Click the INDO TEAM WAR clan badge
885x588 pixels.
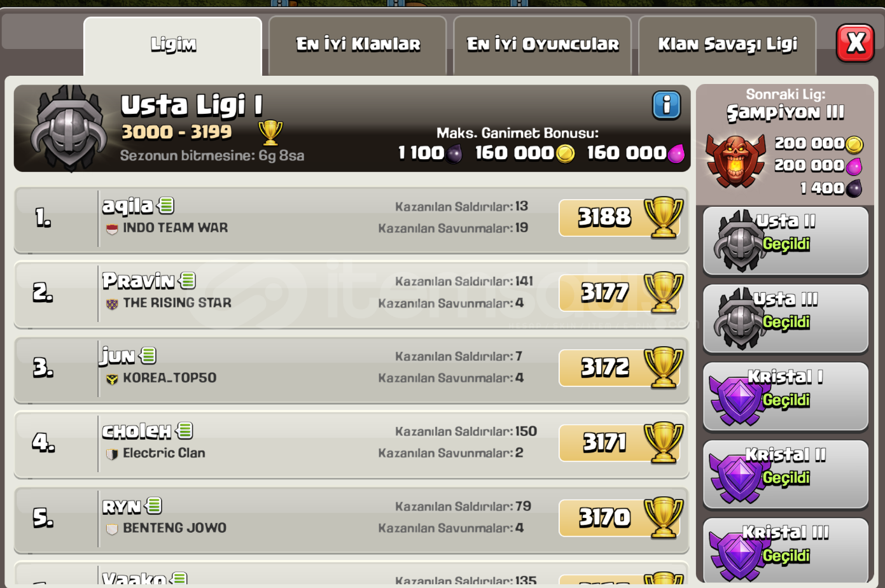[112, 228]
